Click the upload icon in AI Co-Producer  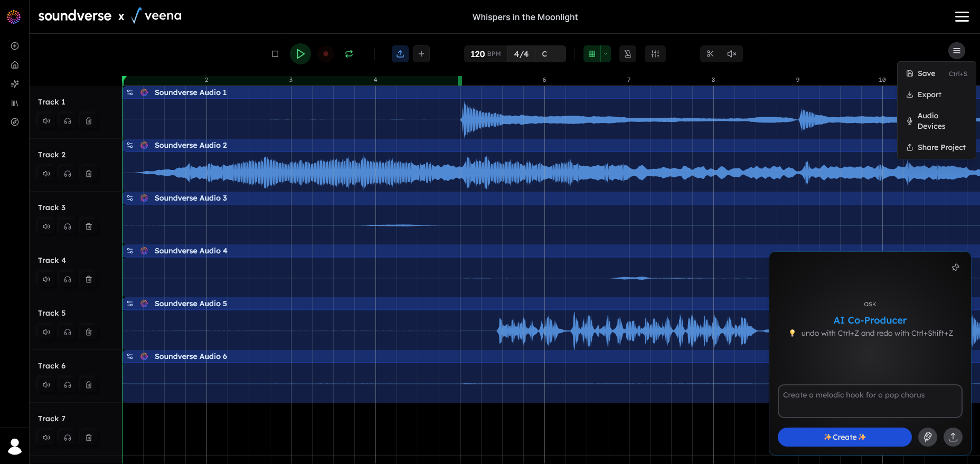tap(953, 437)
